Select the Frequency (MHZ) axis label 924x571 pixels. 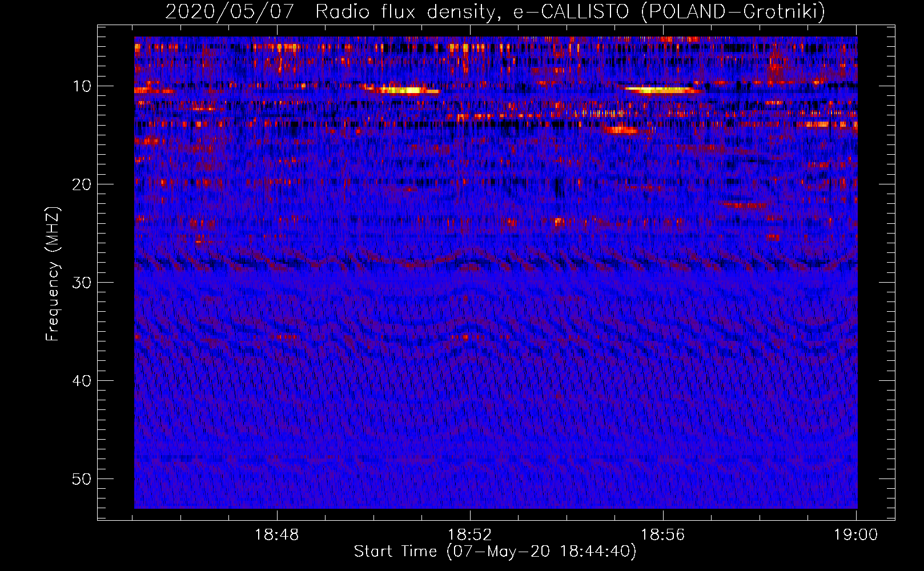pyautogui.click(x=52, y=274)
